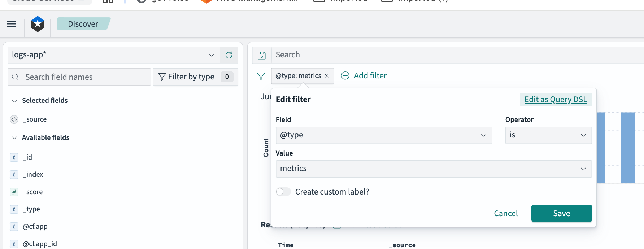Image resolution: width=644 pixels, height=249 pixels.
Task: Open the Discover breadcrumb tab
Action: 83,24
